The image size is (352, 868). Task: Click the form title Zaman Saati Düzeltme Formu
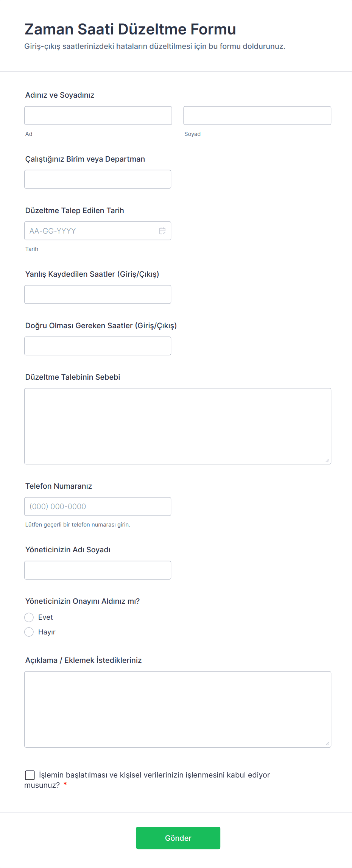[131, 29]
